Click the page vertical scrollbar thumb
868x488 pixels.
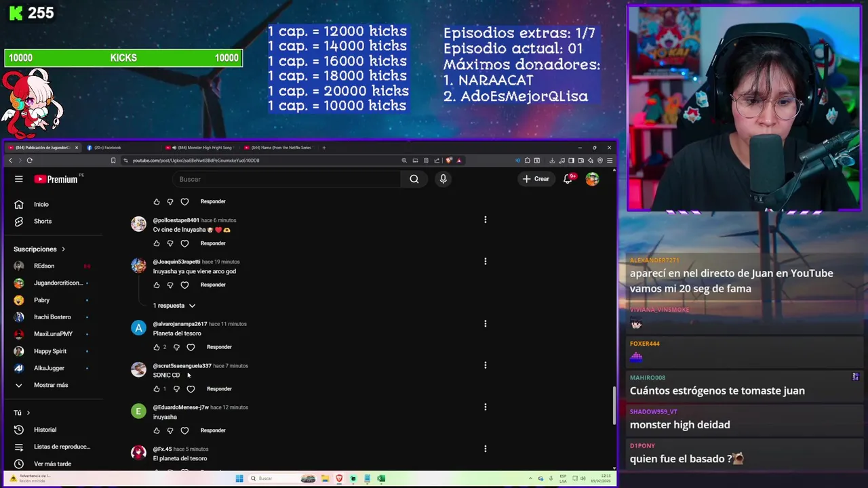(614, 405)
